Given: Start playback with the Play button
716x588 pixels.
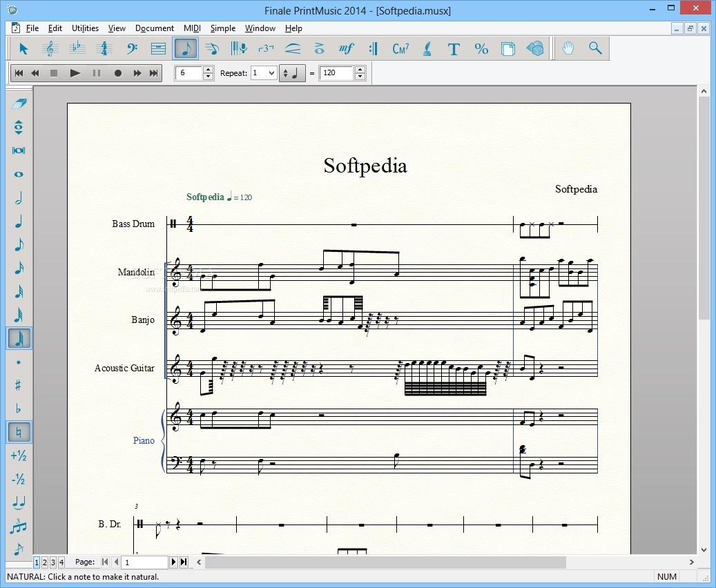Looking at the screenshot, I should [75, 73].
